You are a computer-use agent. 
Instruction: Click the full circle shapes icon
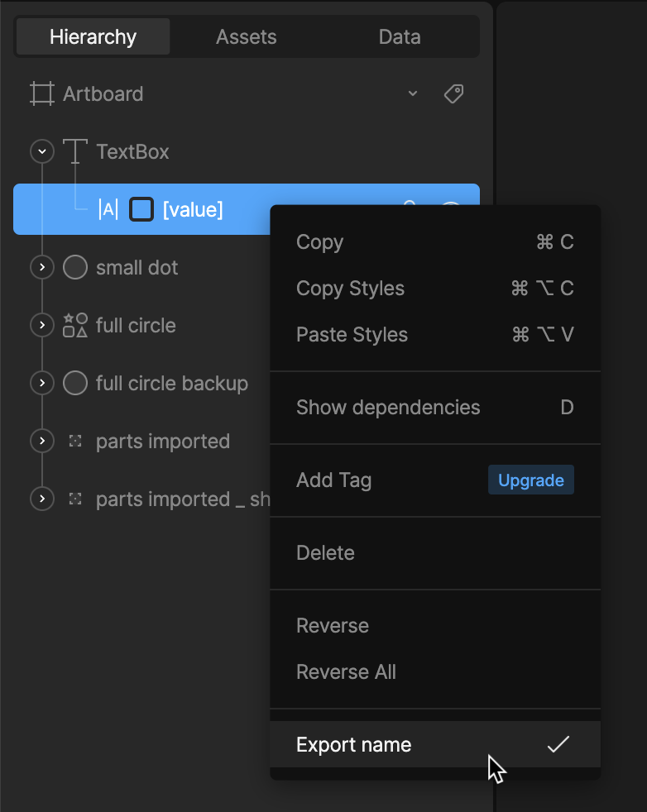[x=75, y=326]
